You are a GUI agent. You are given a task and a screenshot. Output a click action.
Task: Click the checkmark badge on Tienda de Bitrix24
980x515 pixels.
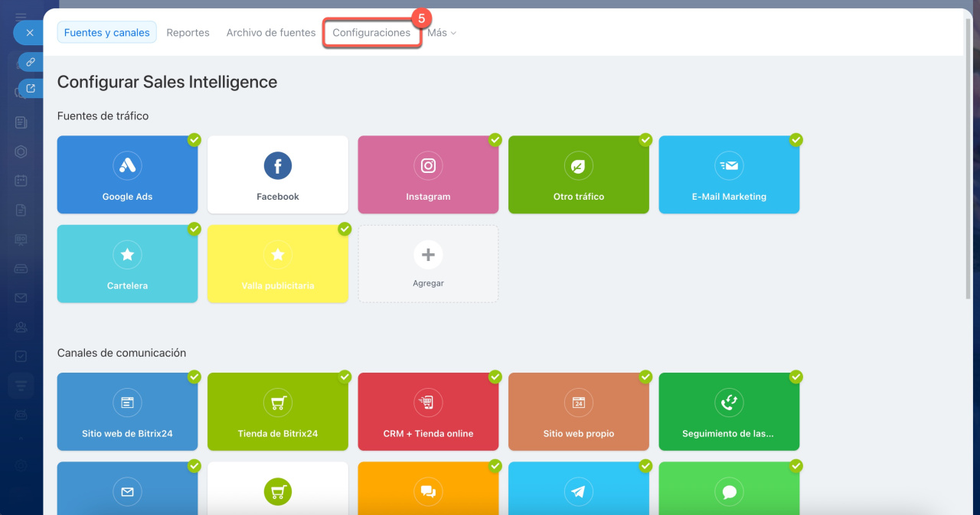click(345, 376)
